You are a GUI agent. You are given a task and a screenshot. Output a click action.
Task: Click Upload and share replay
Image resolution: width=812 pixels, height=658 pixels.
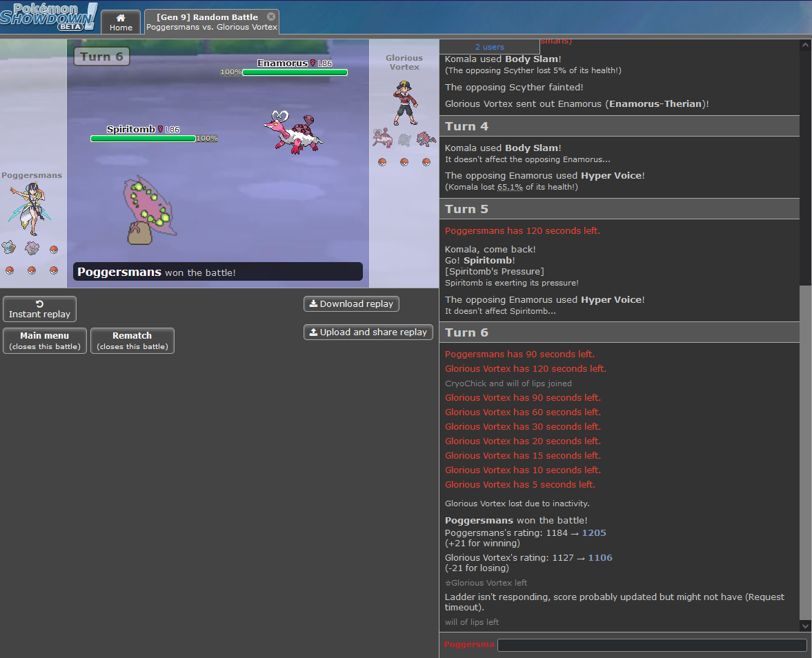coord(368,332)
